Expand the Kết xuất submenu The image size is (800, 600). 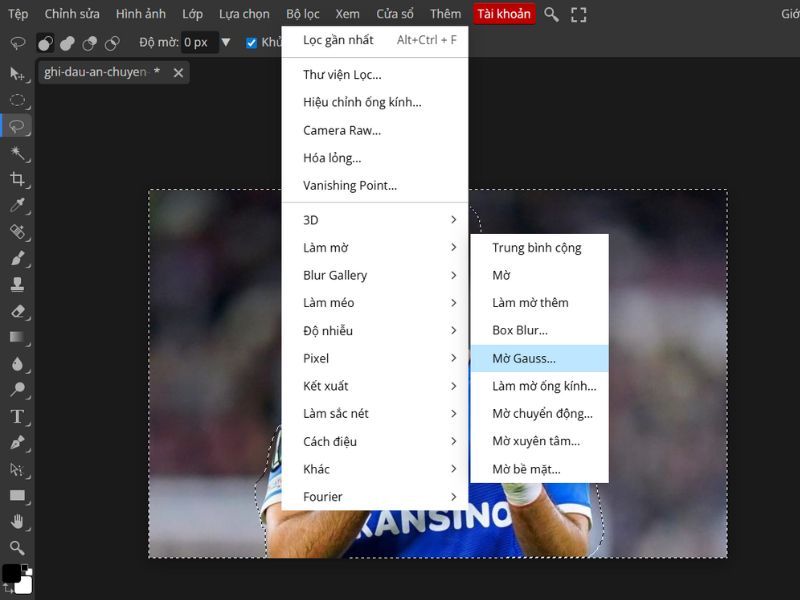[375, 386]
